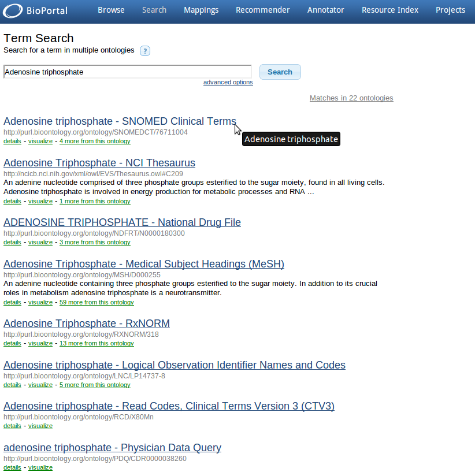
Task: Visualize the RxNORM result
Action: [x=40, y=343]
